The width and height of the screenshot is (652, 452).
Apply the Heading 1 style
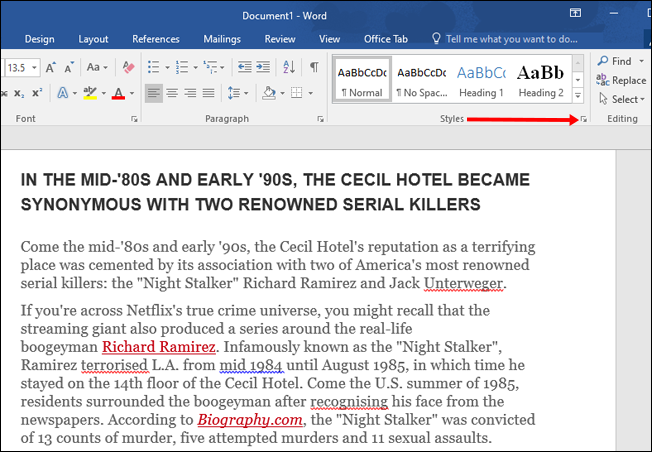[481, 81]
